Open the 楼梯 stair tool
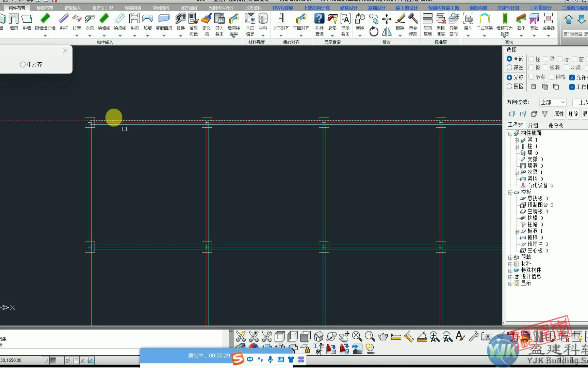 click(x=181, y=21)
